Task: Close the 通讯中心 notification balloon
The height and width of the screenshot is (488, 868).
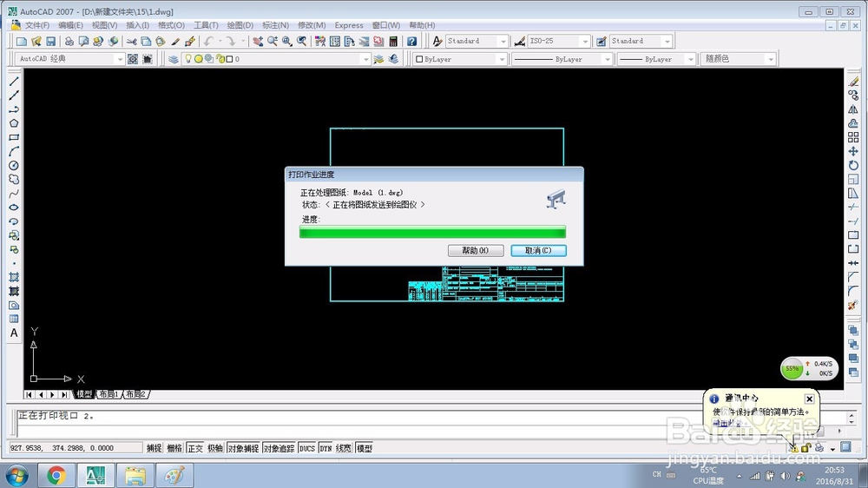Action: (x=809, y=399)
